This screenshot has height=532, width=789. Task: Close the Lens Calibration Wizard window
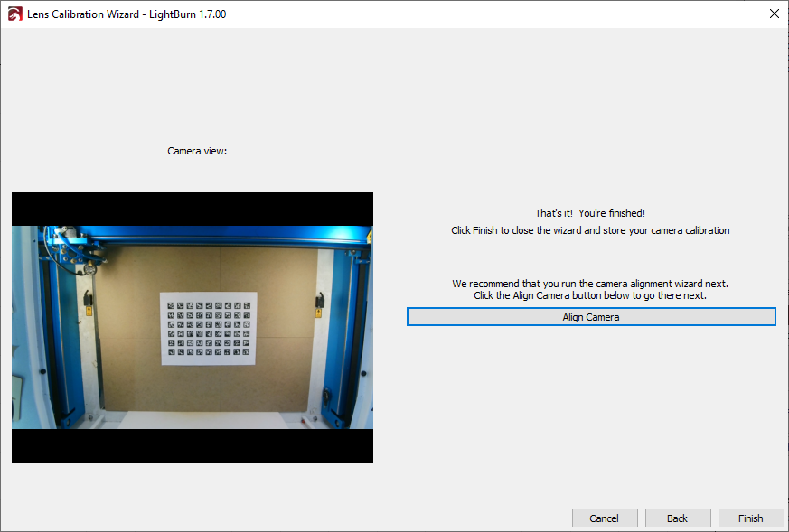coord(774,14)
